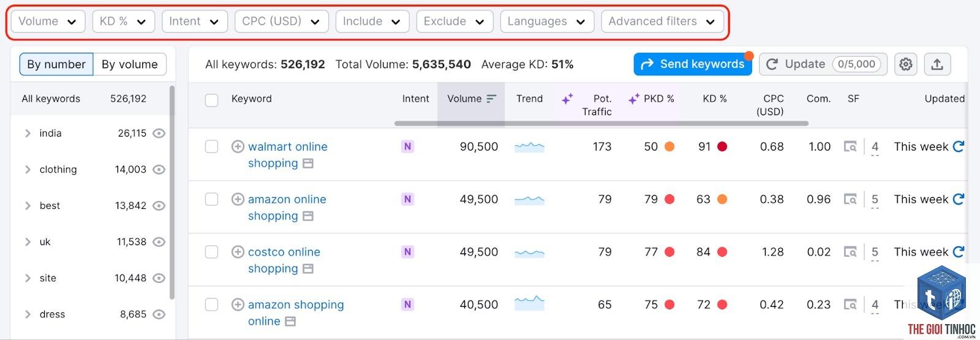Add amazon shopping online keyword with plus icon

(x=238, y=304)
